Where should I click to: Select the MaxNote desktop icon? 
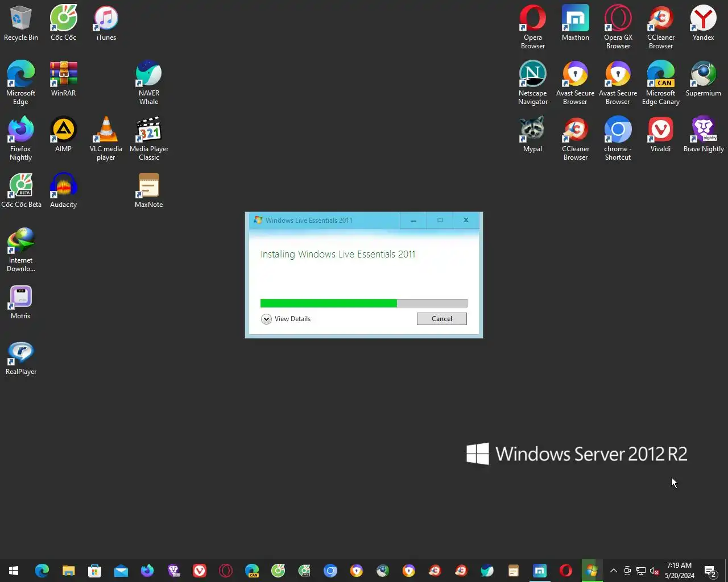(148, 190)
